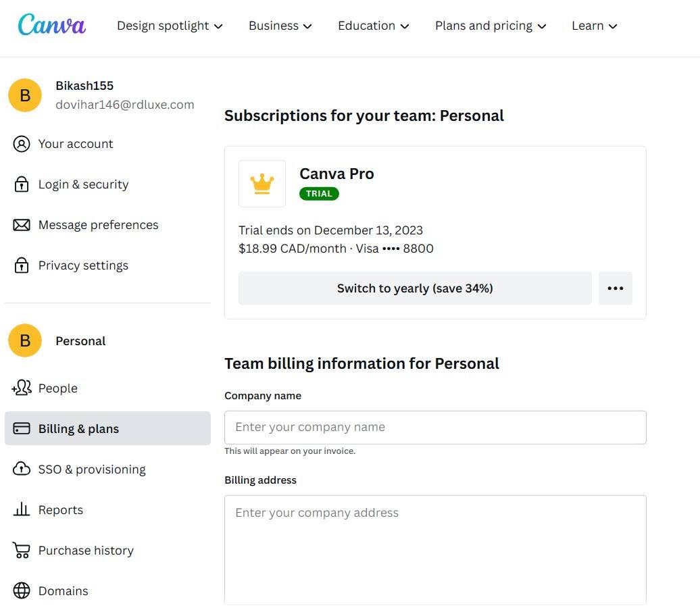Click Switch to yearly (save 34%) button
Screen dimensions: 700x610
pyautogui.click(x=415, y=288)
